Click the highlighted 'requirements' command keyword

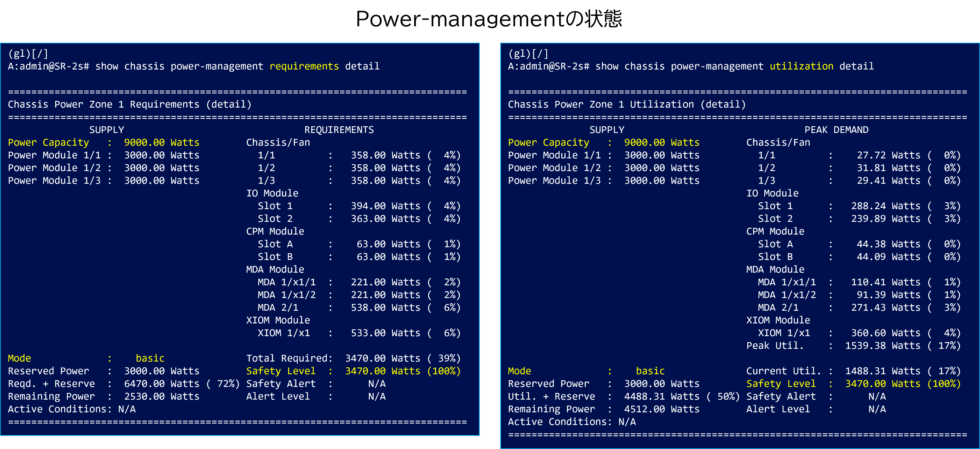tap(304, 66)
